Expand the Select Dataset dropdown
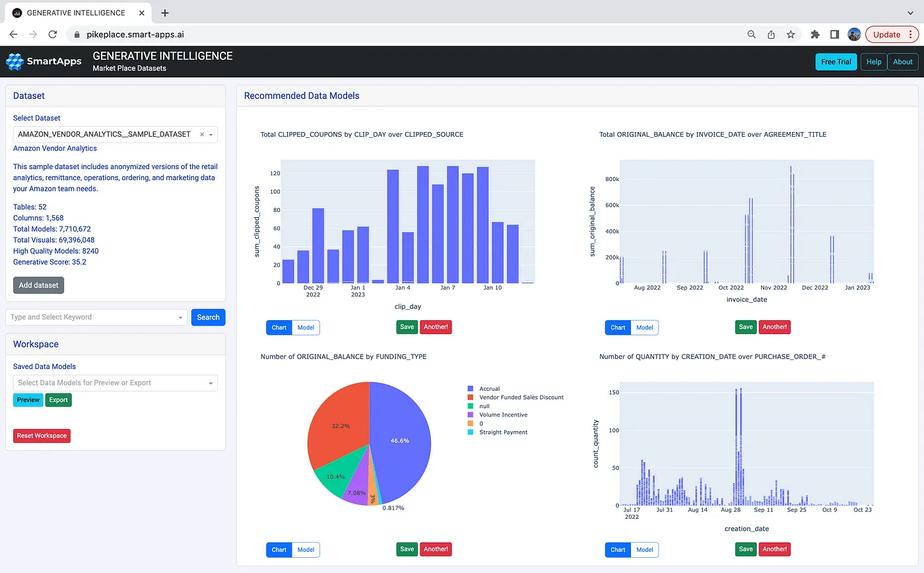 coord(211,135)
